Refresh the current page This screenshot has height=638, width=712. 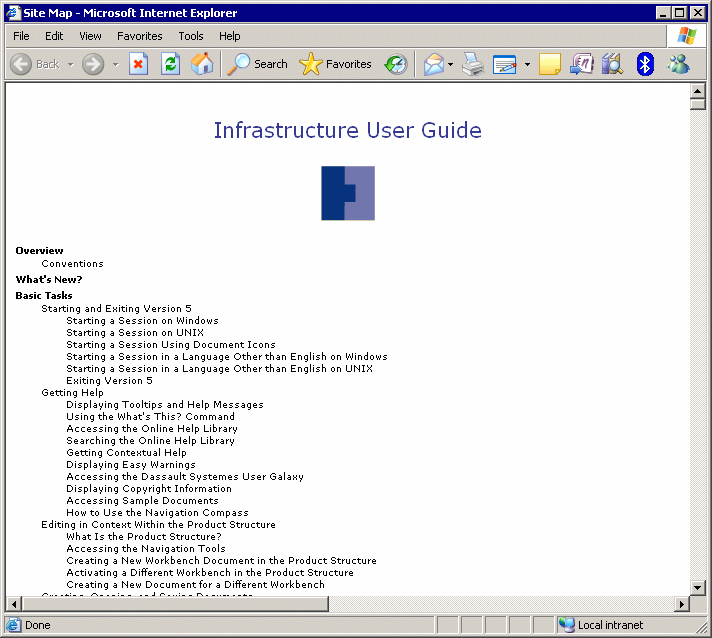pos(170,64)
